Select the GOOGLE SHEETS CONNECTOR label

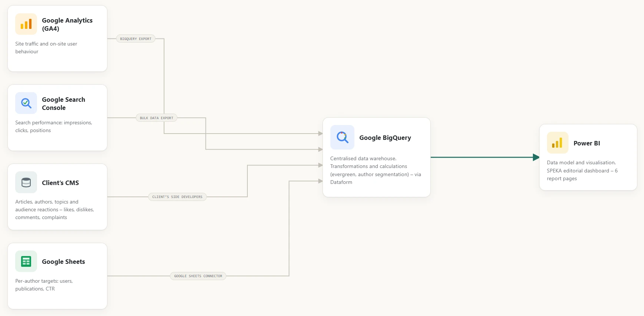pos(198,276)
